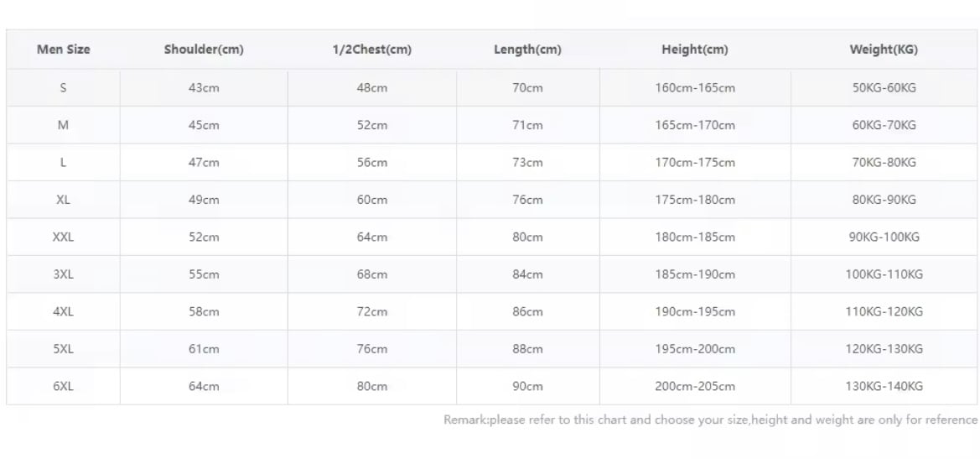Click the 43cm shoulder value
Viewport: 980px width, 459px height.
204,88
